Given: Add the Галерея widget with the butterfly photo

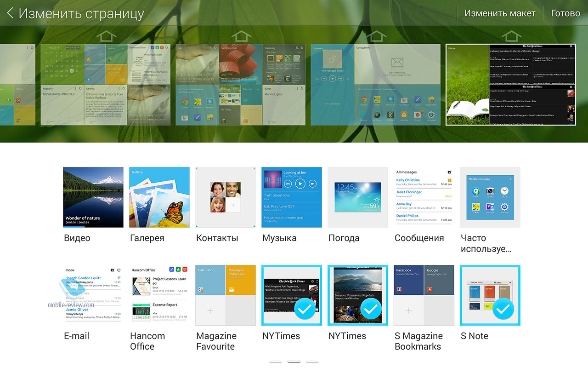Looking at the screenshot, I should pos(159,197).
